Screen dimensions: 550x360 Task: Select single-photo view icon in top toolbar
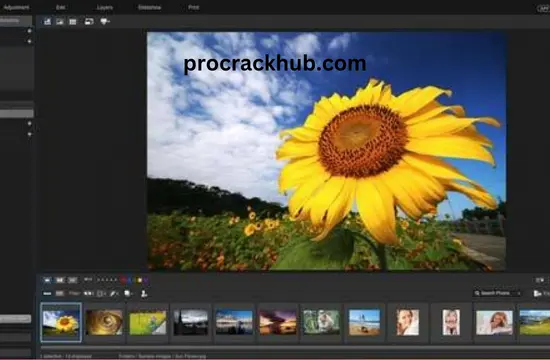tap(60, 22)
